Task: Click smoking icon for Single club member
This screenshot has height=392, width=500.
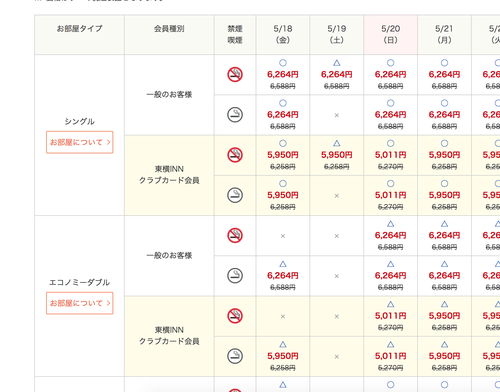Action: pyautogui.click(x=235, y=195)
